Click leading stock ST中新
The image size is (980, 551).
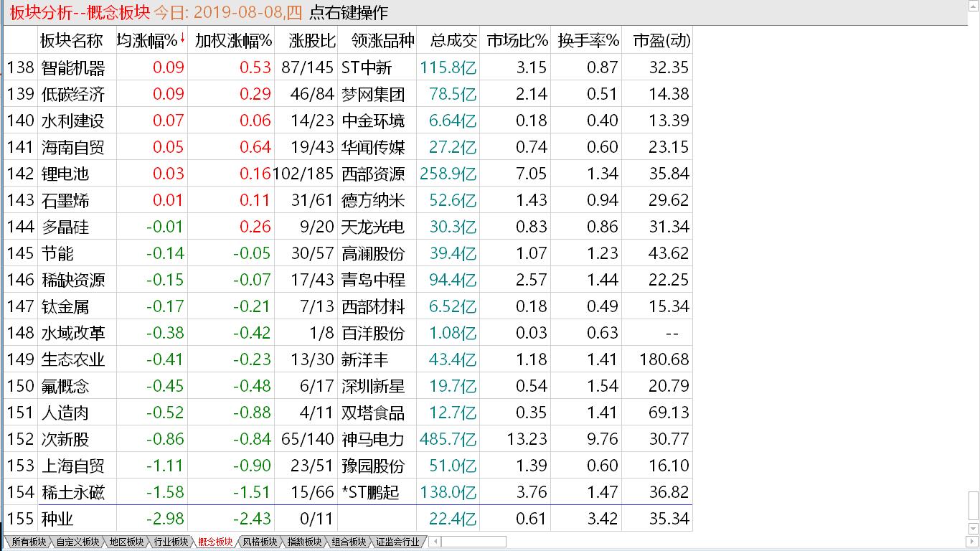[367, 67]
